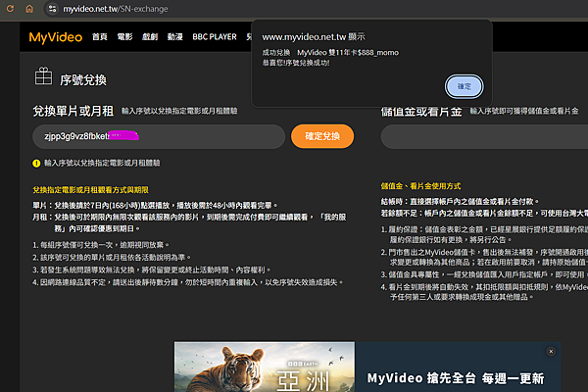Click the 儲值金、看片金使用方式 yellow heading

point(420,186)
